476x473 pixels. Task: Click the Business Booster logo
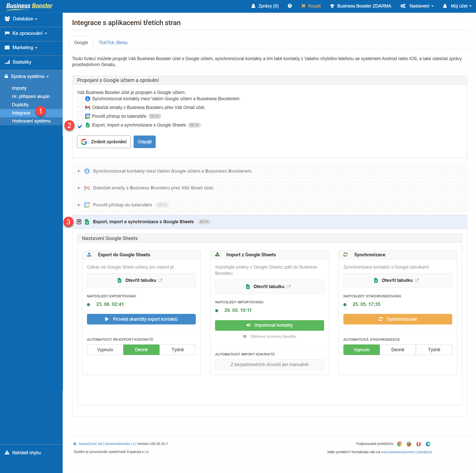pyautogui.click(x=29, y=6)
